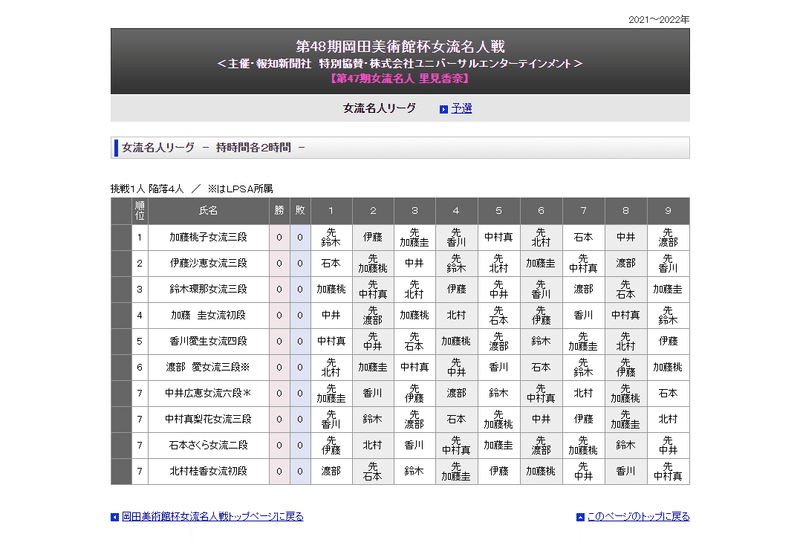Click the player name 中井広恵女流六段※
800x545 pixels.
208,393
